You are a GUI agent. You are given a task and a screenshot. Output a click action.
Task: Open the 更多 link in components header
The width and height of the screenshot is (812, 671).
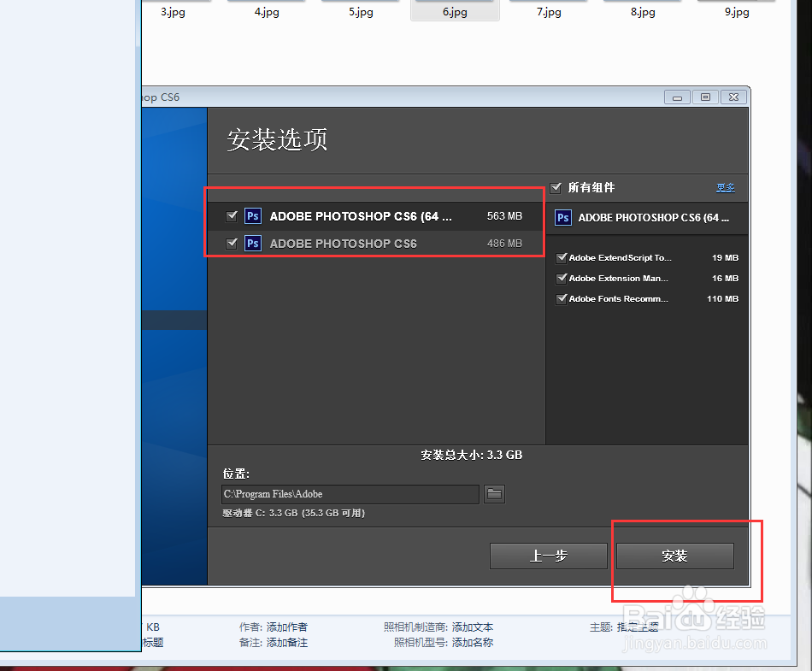[x=725, y=187]
